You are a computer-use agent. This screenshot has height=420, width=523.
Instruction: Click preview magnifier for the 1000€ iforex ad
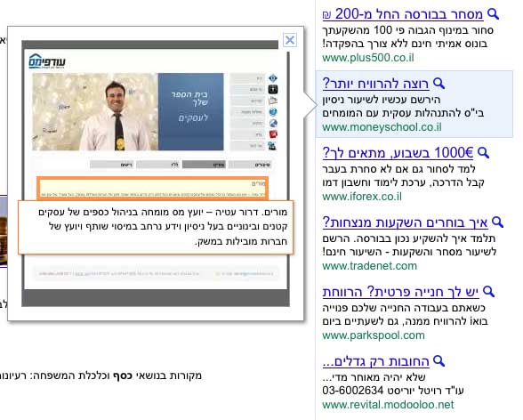pyautogui.click(x=483, y=153)
